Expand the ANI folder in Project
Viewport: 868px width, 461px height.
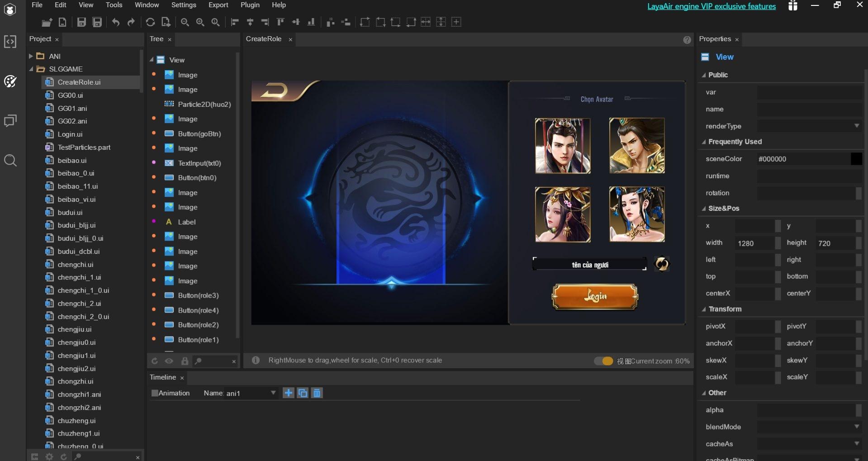point(31,56)
